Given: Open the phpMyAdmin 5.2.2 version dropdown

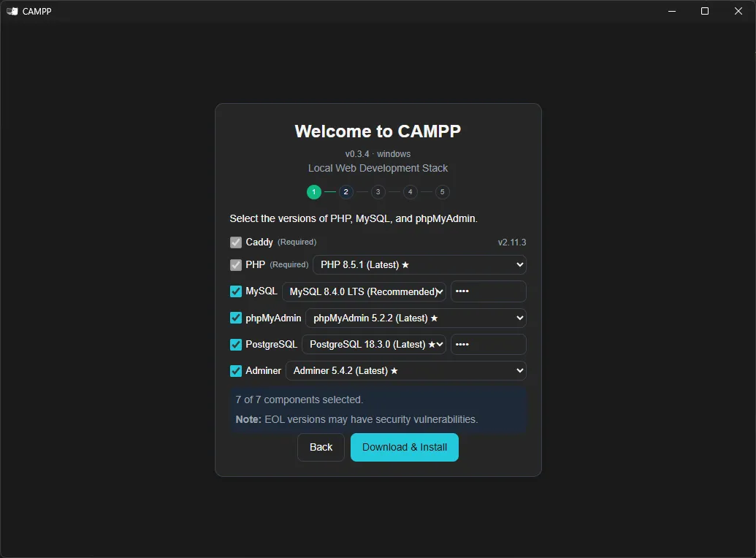Looking at the screenshot, I should point(416,318).
